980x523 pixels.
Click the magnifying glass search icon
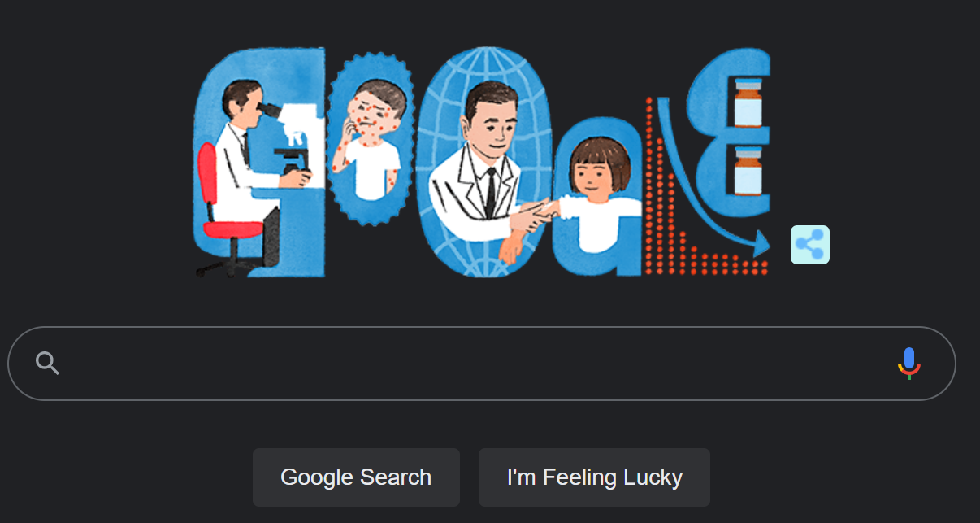48,364
